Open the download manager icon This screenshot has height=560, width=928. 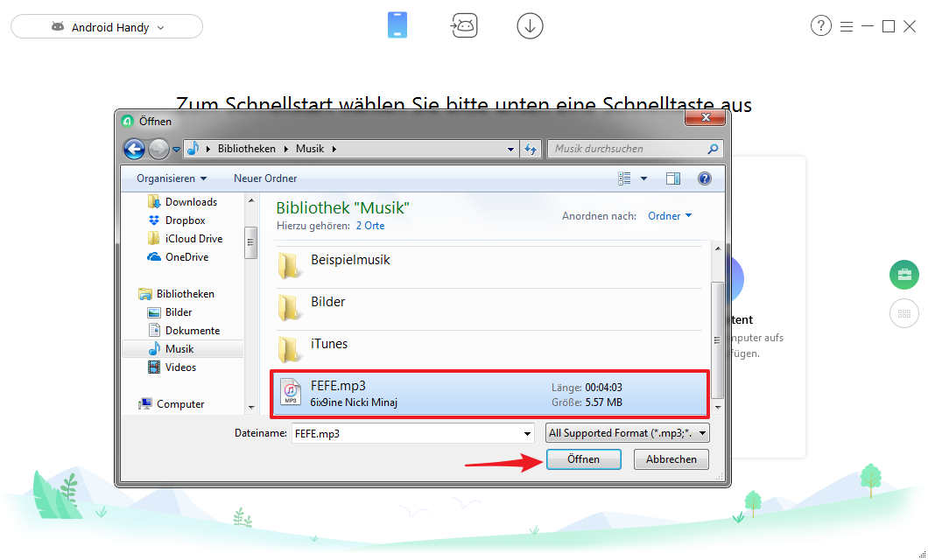click(x=530, y=26)
